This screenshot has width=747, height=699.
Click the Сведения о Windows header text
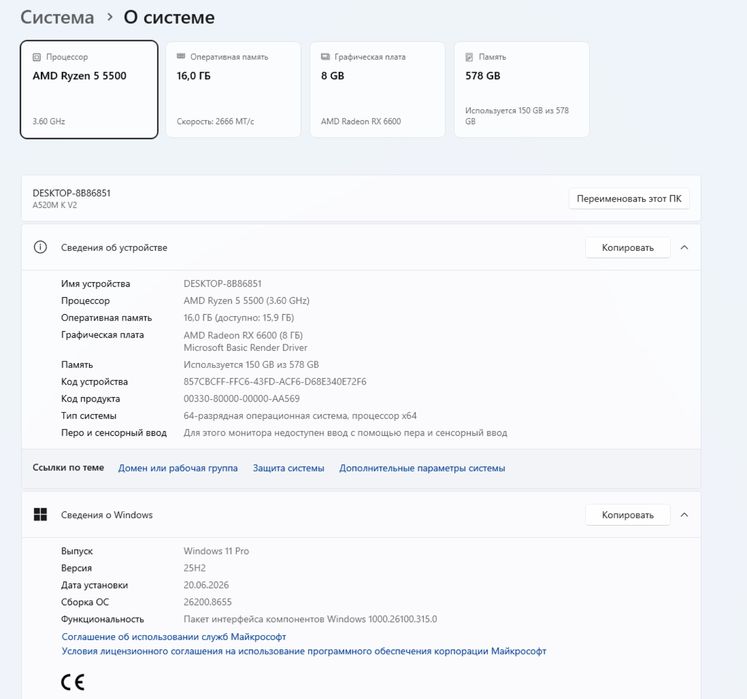point(107,515)
